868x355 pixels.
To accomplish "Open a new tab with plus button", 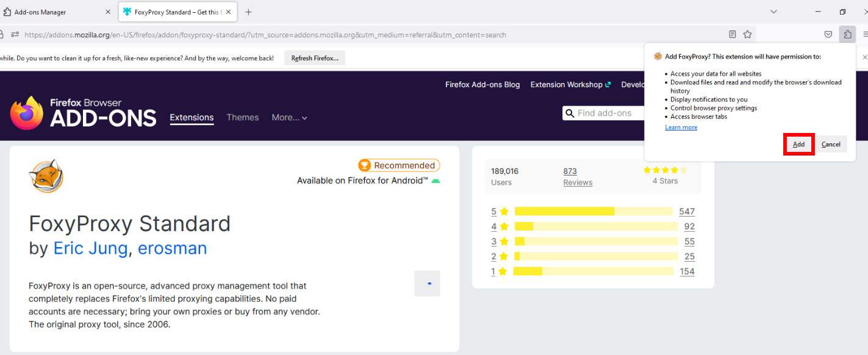I will tap(248, 12).
